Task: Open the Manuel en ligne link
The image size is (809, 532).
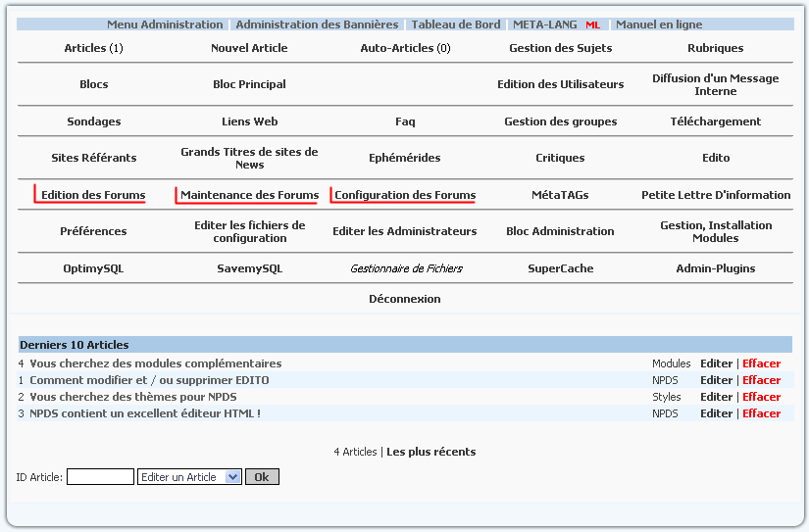Action: 659,24
